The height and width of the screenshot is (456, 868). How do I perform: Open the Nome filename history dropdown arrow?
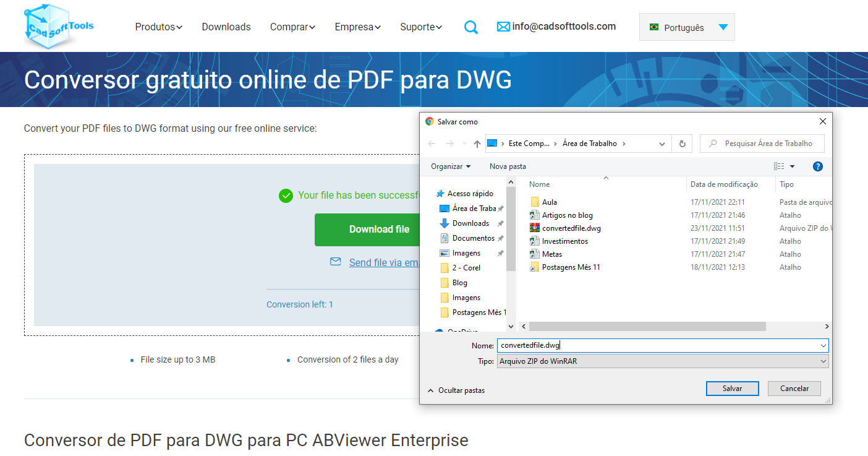[x=823, y=346]
